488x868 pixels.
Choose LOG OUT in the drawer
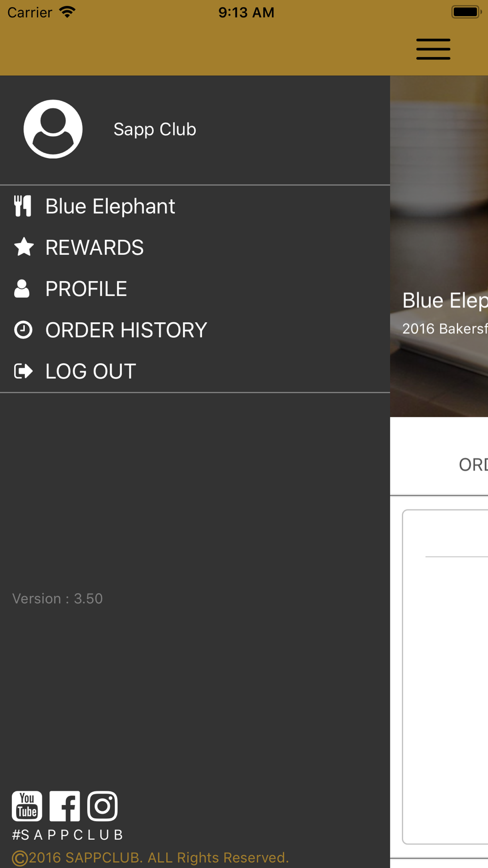pos(195,371)
